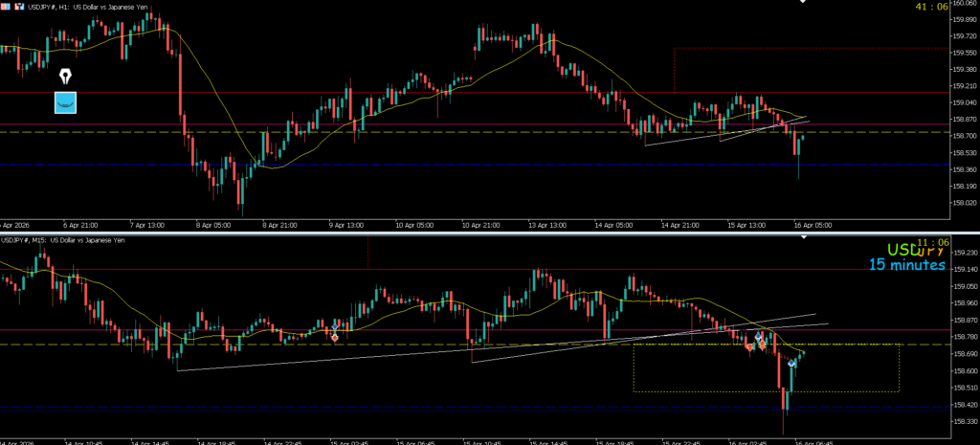The width and height of the screenshot is (980, 445).
Task: Click the "15 minutes" label on the lower chart
Action: pos(906,265)
